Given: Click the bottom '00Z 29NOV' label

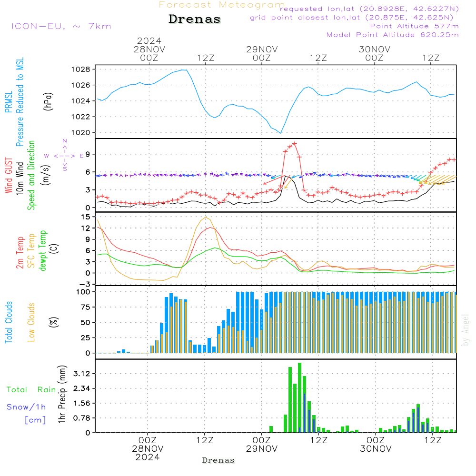Looking at the screenshot, I should (x=262, y=445).
